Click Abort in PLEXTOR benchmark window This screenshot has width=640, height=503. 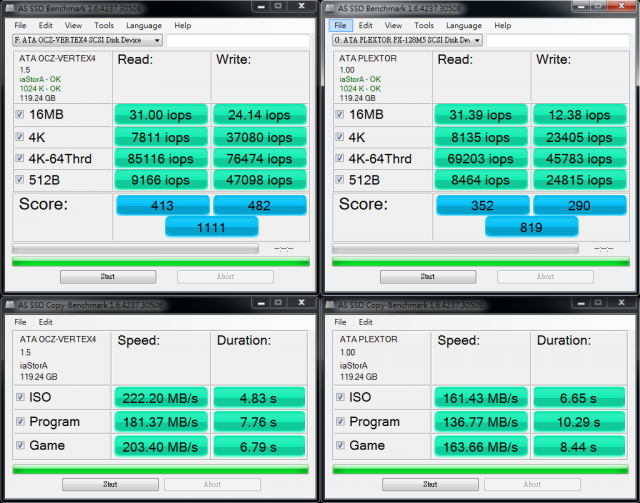[545, 276]
